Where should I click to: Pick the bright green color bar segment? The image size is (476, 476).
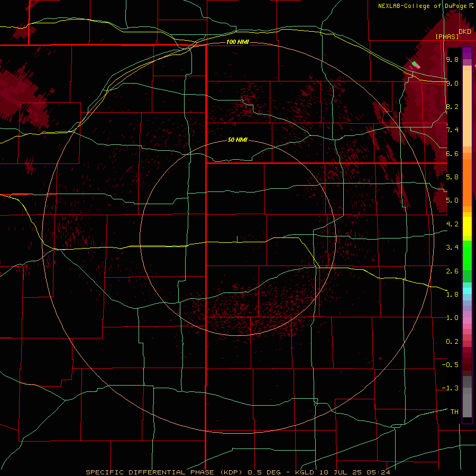click(x=467, y=255)
